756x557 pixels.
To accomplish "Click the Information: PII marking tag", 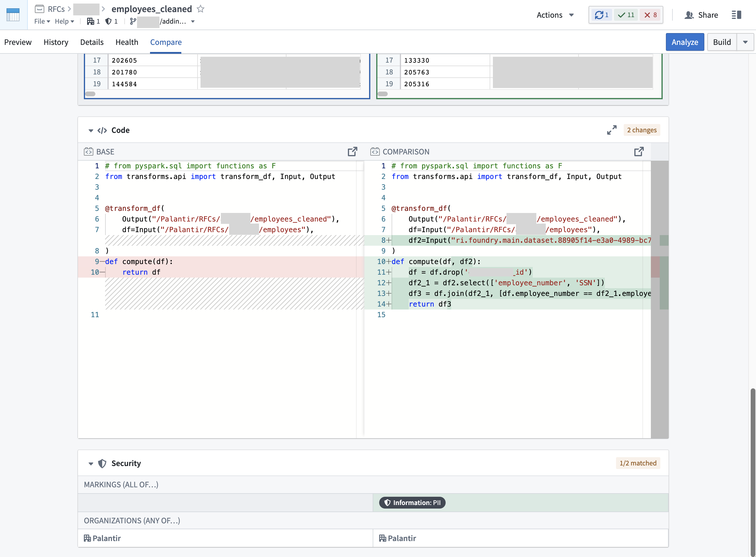I will point(412,502).
